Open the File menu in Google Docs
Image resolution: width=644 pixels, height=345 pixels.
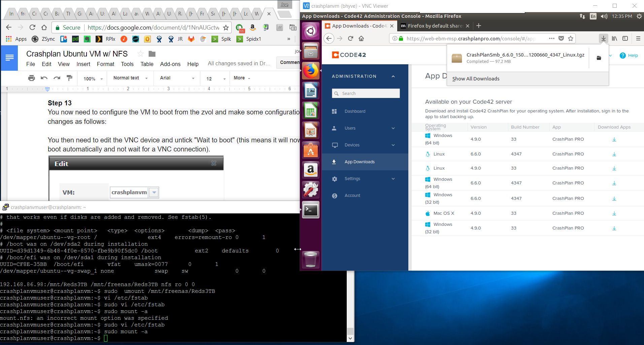(31, 64)
